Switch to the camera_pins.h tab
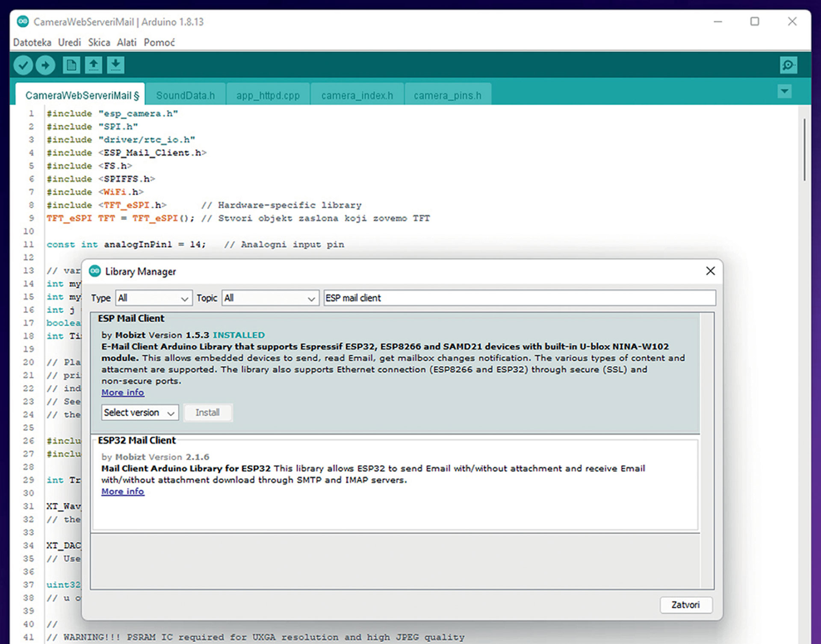The height and width of the screenshot is (644, 821). [x=447, y=95]
